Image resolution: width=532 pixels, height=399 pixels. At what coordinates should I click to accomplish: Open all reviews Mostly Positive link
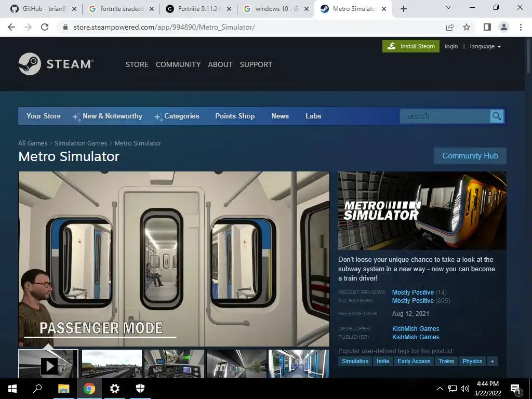[x=413, y=301]
